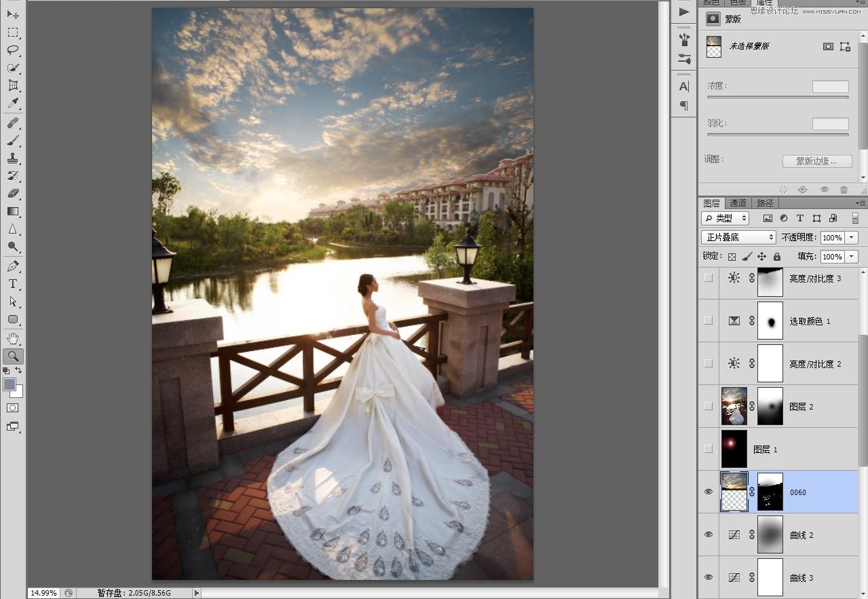Click the 蒙版边缘... button

tap(818, 161)
